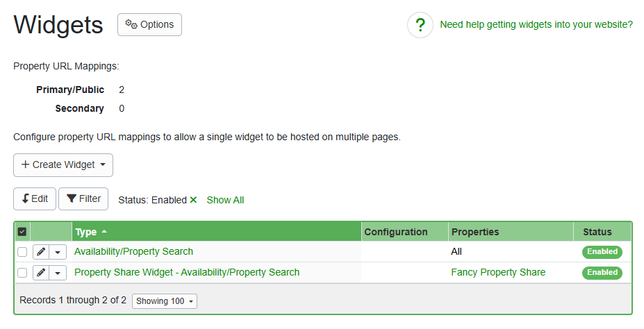Click the Show All link
The height and width of the screenshot is (329, 644).
pos(225,200)
